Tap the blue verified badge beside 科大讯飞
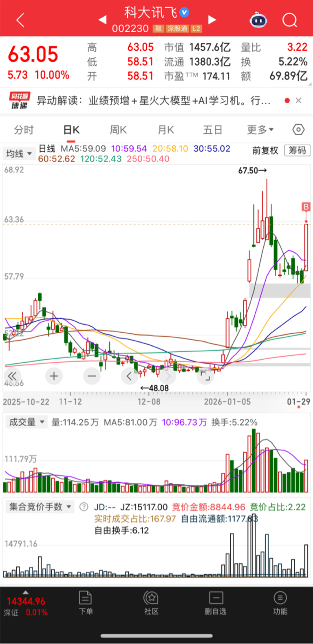The image size is (313, 644). click(x=184, y=13)
